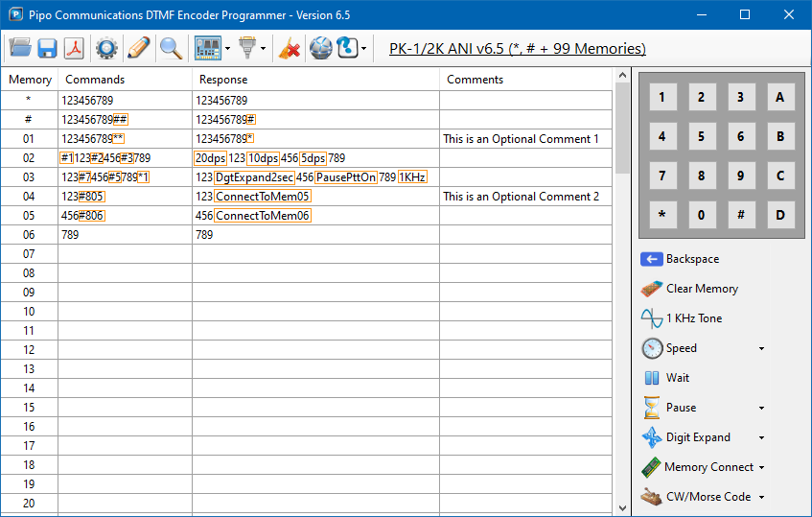This screenshot has width=812, height=517.
Task: Expand the Speed dropdown arrow
Action: [761, 348]
